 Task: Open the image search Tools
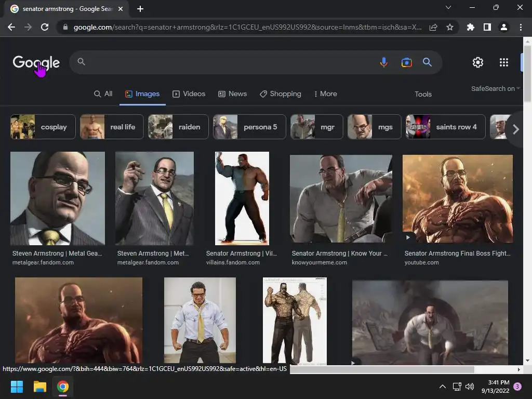423,95
